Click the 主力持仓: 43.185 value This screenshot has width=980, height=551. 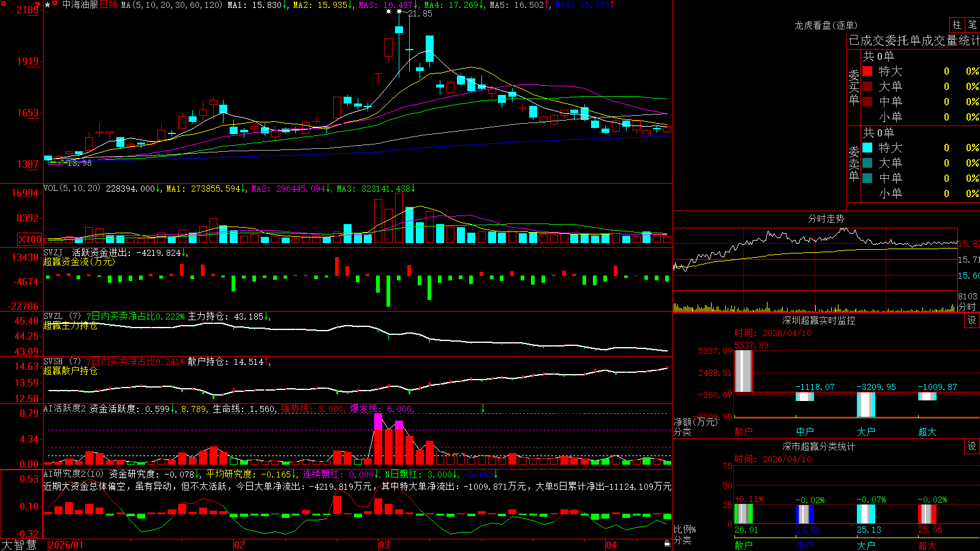coord(226,317)
